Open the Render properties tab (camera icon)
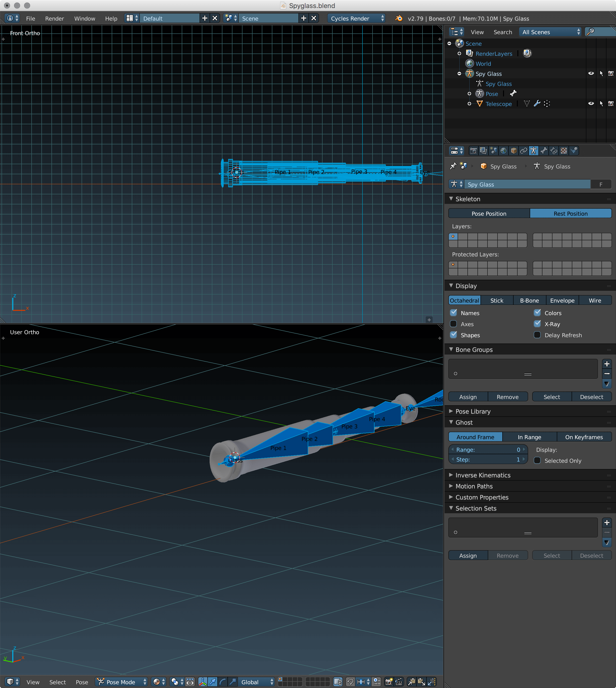The image size is (616, 688). click(x=473, y=151)
